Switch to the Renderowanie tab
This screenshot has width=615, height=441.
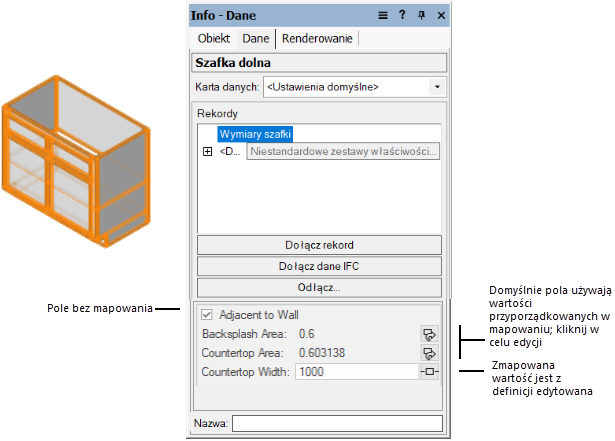pos(317,39)
